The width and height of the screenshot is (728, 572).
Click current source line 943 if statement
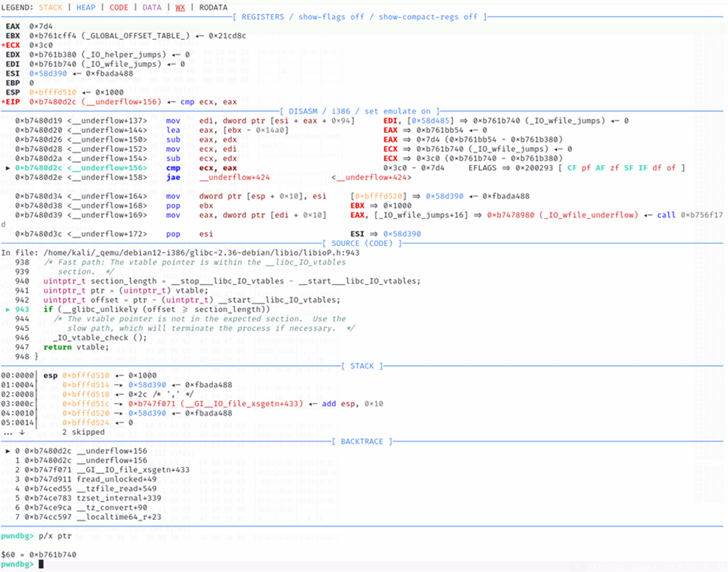pyautogui.click(x=156, y=310)
